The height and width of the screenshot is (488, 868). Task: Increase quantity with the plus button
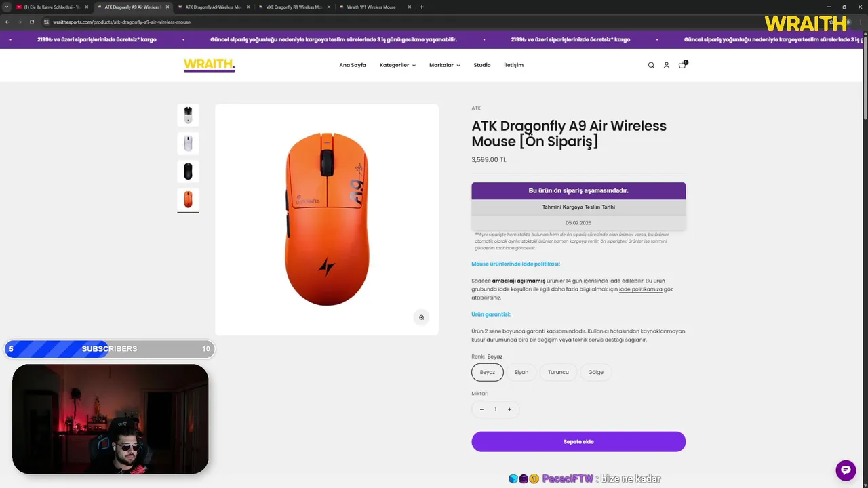coord(509,409)
